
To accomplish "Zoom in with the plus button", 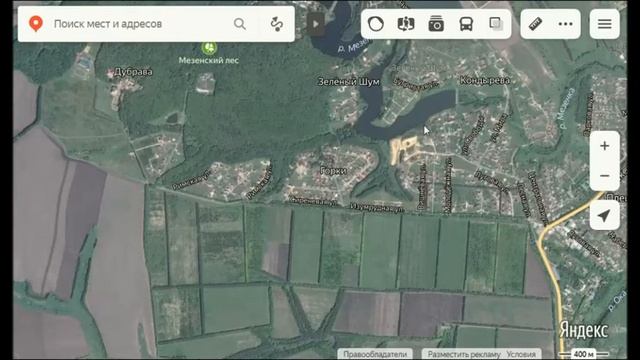I will click(x=604, y=146).
